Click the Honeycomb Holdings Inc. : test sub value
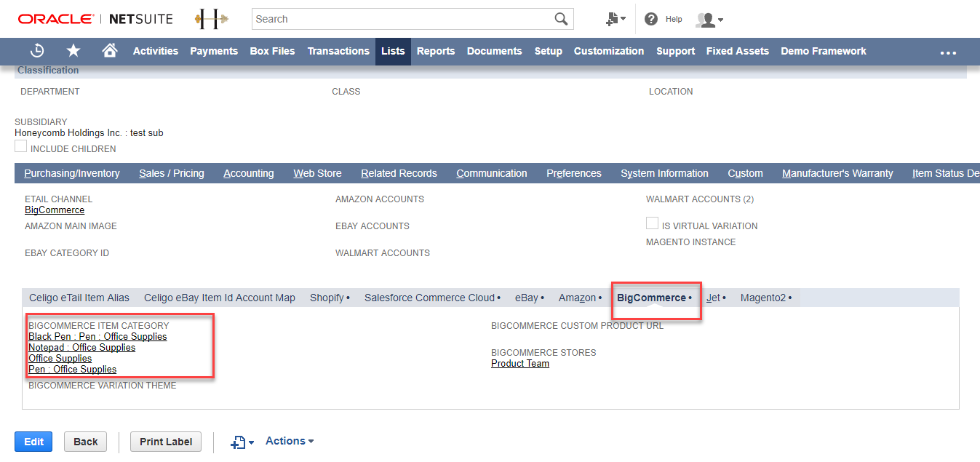The height and width of the screenshot is (462, 980). click(89, 133)
